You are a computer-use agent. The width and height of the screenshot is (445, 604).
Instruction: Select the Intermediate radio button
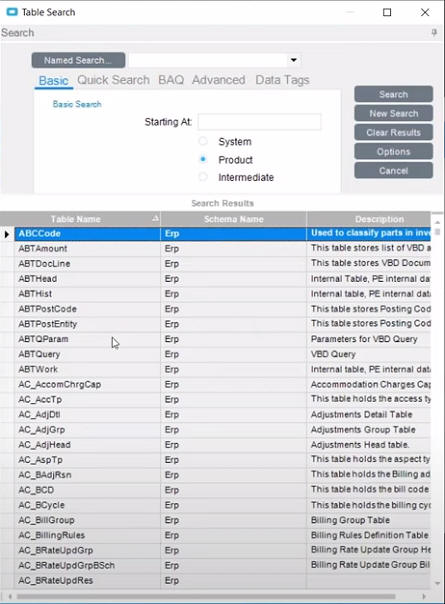pyautogui.click(x=203, y=177)
